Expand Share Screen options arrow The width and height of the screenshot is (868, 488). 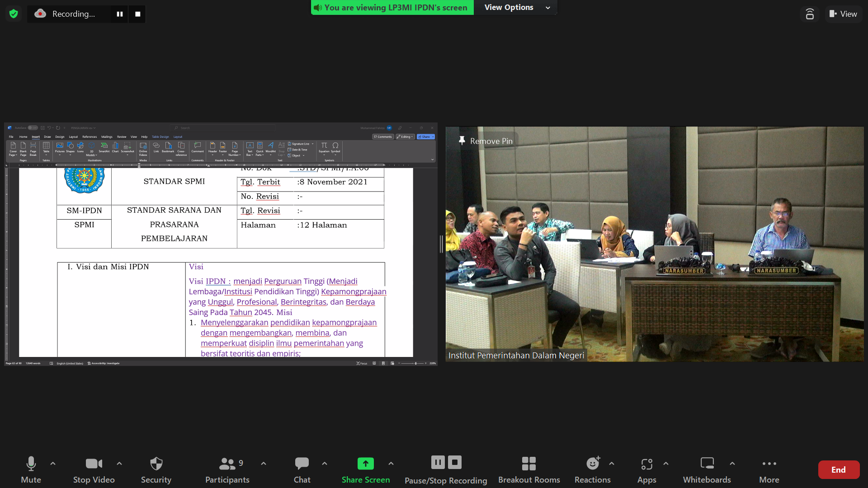(x=391, y=464)
